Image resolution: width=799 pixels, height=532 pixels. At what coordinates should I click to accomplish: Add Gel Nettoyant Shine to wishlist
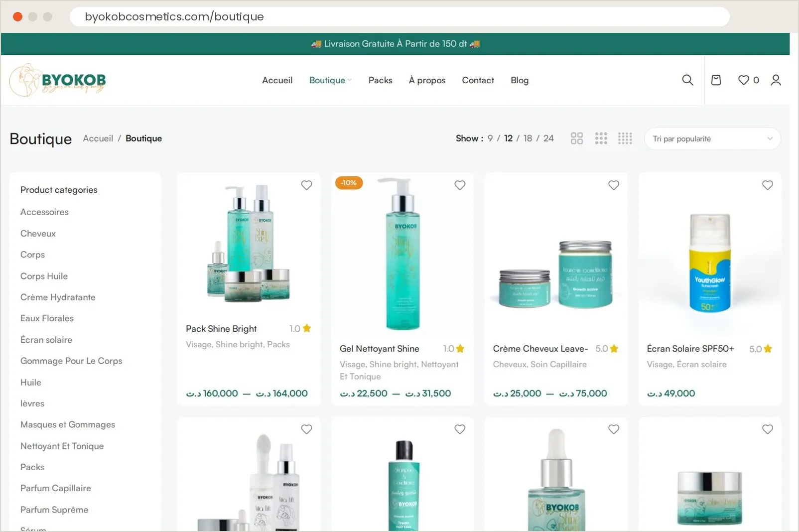pyautogui.click(x=460, y=185)
